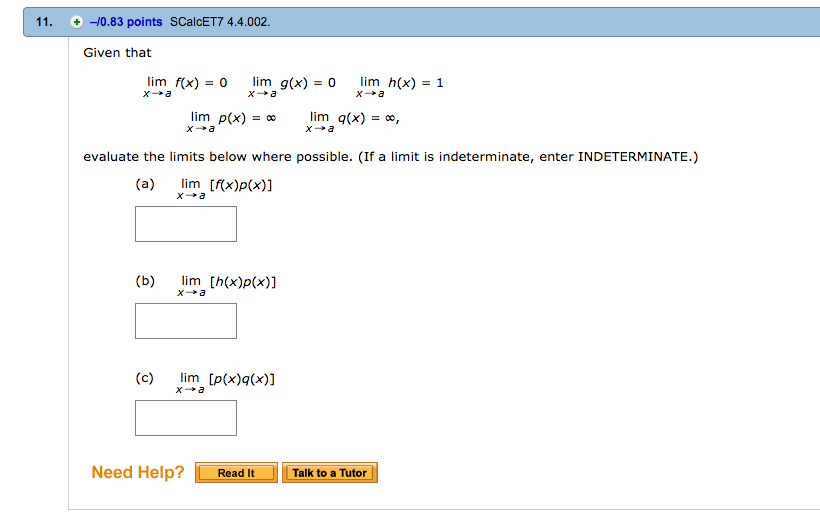Open the –/0.83 points link
Viewport: 820px width, 531px height.
coord(126,22)
